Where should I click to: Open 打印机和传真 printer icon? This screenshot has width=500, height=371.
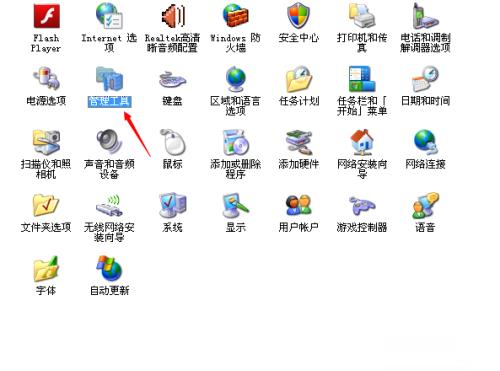coord(362,15)
